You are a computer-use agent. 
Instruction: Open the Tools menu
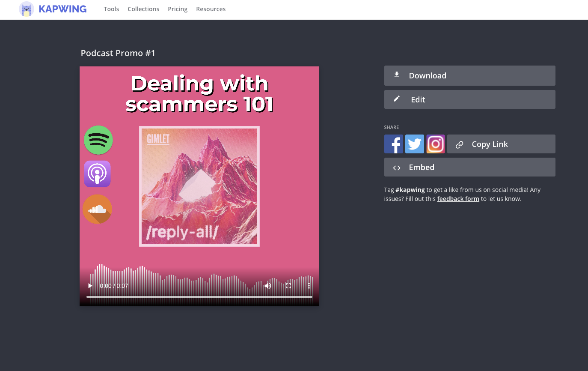pyautogui.click(x=111, y=9)
